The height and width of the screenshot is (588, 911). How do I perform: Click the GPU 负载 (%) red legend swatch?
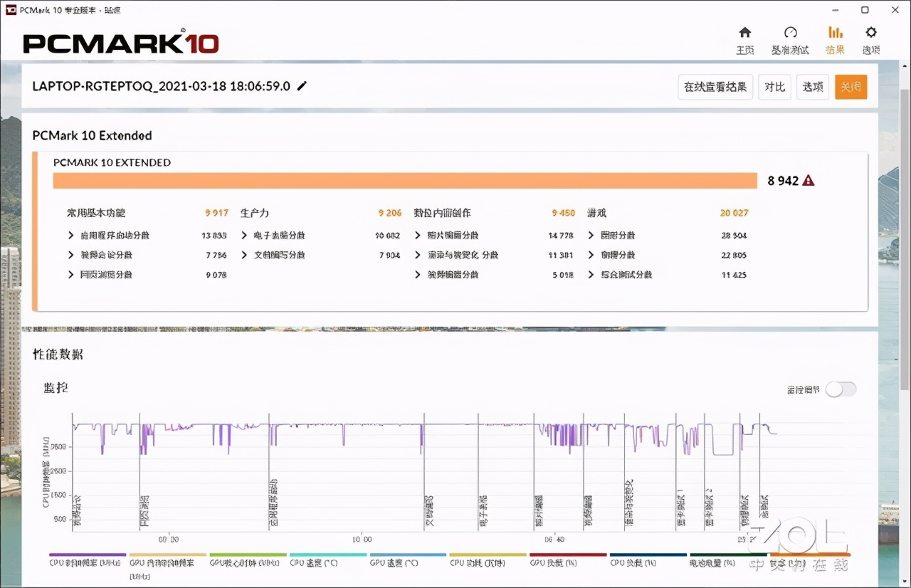click(x=568, y=555)
